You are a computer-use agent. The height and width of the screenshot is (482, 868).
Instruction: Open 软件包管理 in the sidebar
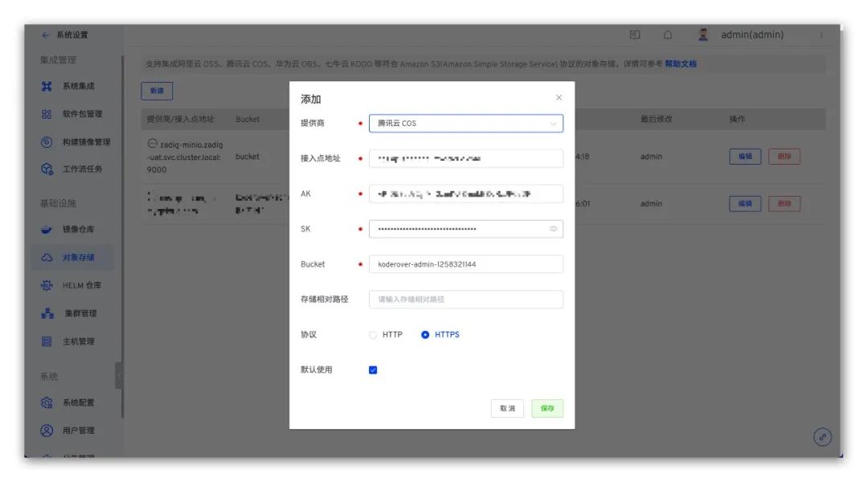pyautogui.click(x=82, y=114)
